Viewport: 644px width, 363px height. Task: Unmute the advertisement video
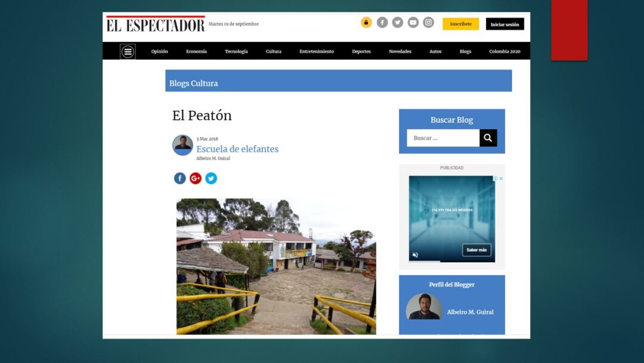point(415,255)
